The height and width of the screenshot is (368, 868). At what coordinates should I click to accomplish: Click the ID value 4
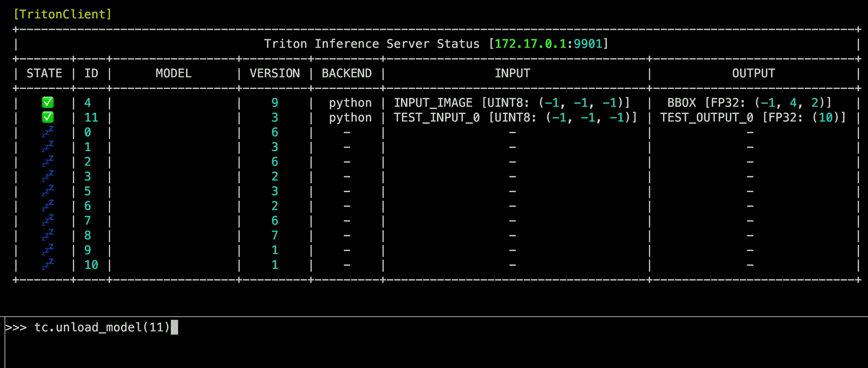(x=87, y=103)
